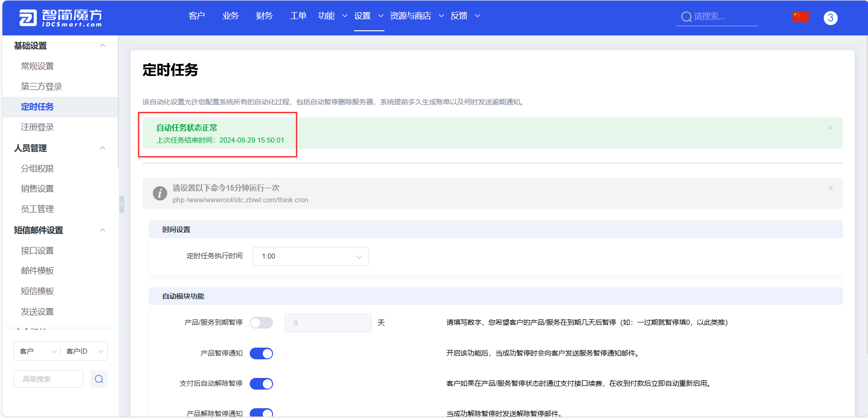Open the notification badge showing 3
Screen dimensions: 868x418
(830, 18)
